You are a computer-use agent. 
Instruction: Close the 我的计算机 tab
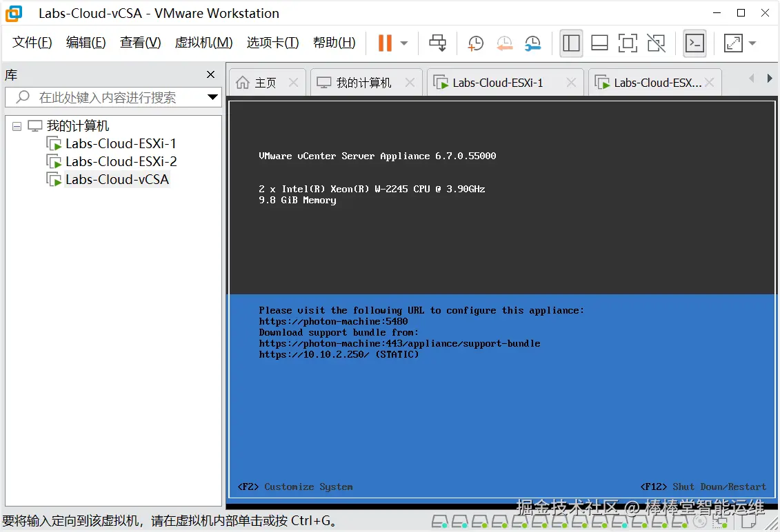pos(410,83)
